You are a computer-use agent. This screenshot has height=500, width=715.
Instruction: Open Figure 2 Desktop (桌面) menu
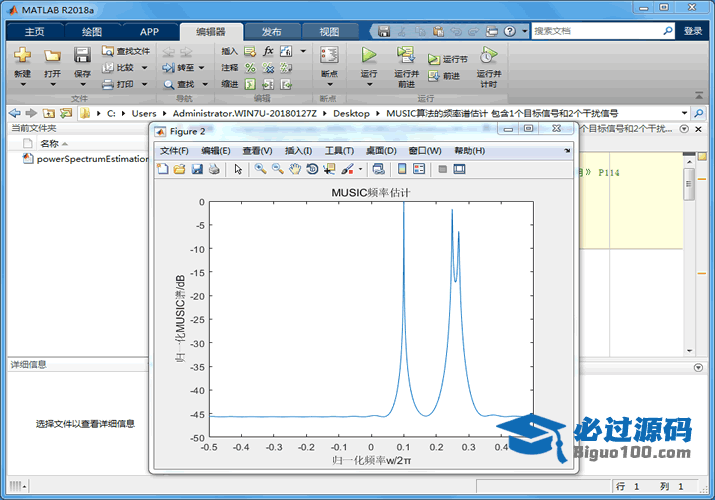click(381, 151)
